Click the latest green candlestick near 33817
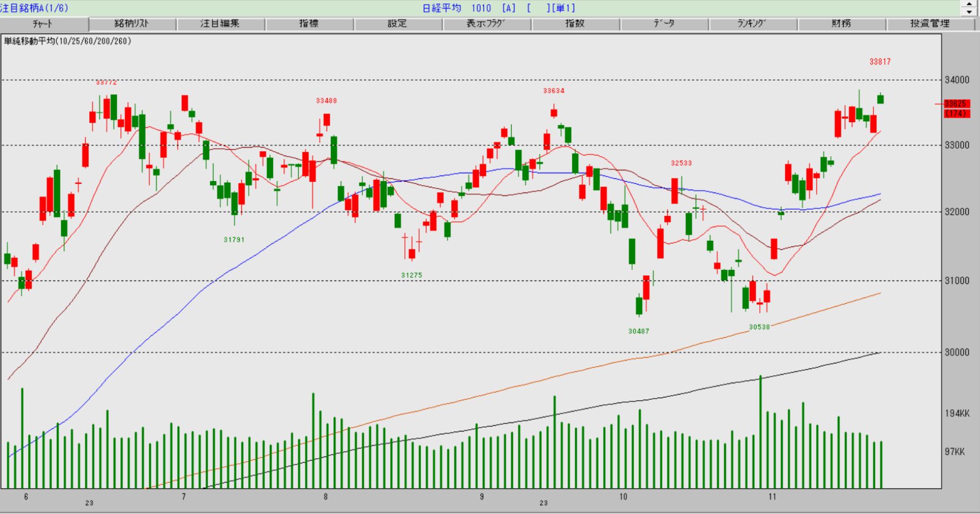Screen dimensions: 980x514 pyautogui.click(x=880, y=99)
